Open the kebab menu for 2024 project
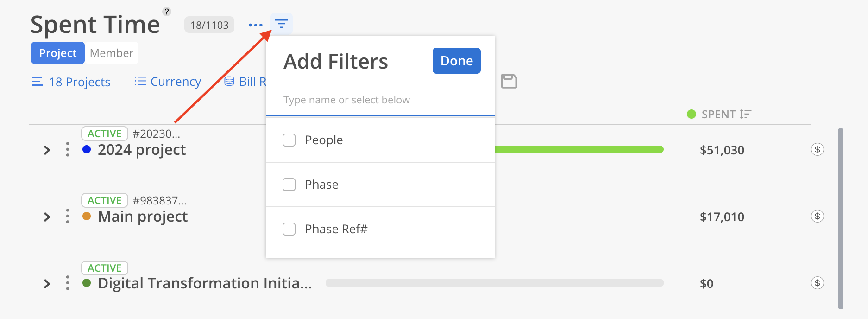This screenshot has width=868, height=319. click(68, 149)
